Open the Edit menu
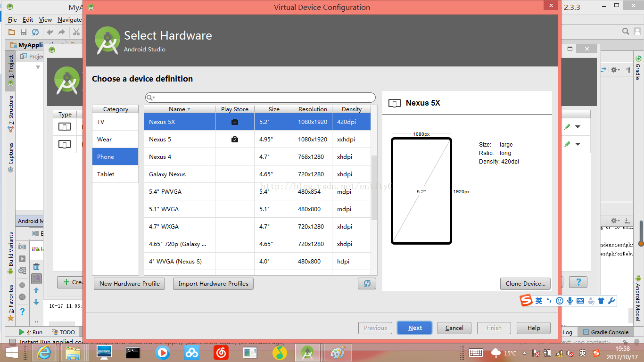 pyautogui.click(x=28, y=19)
